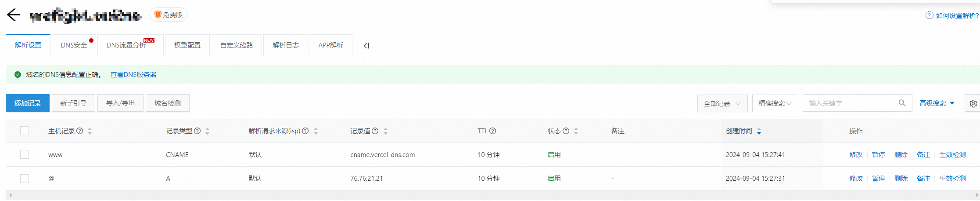Click the horizontal scrollbar track
Image resolution: width=980 pixels, height=201 pixels.
click(483, 195)
